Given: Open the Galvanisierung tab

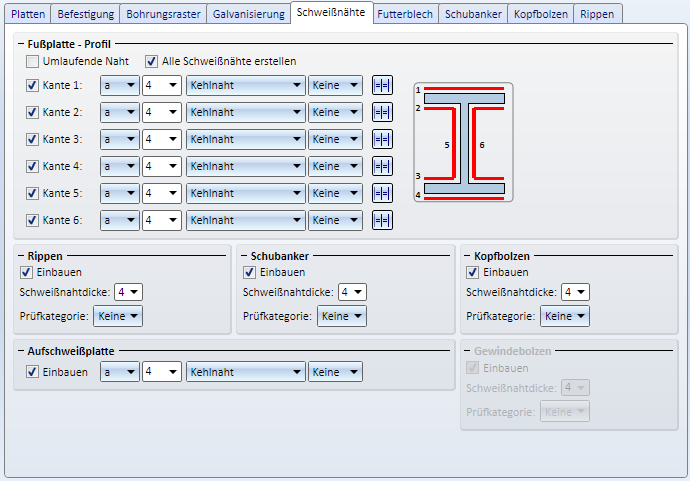Looking at the screenshot, I should [x=248, y=14].
